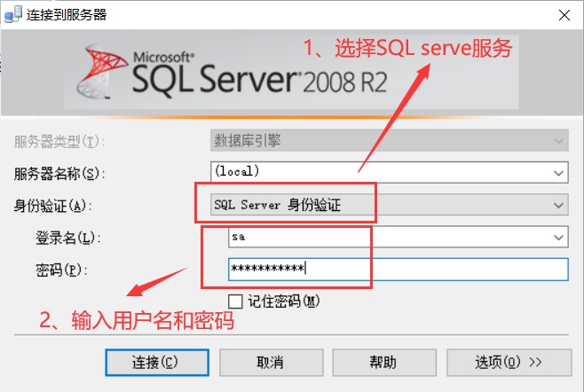Viewport: 584px width, 392px height.
Task: Click the disabled 服务器类型 combo box
Action: (390, 141)
